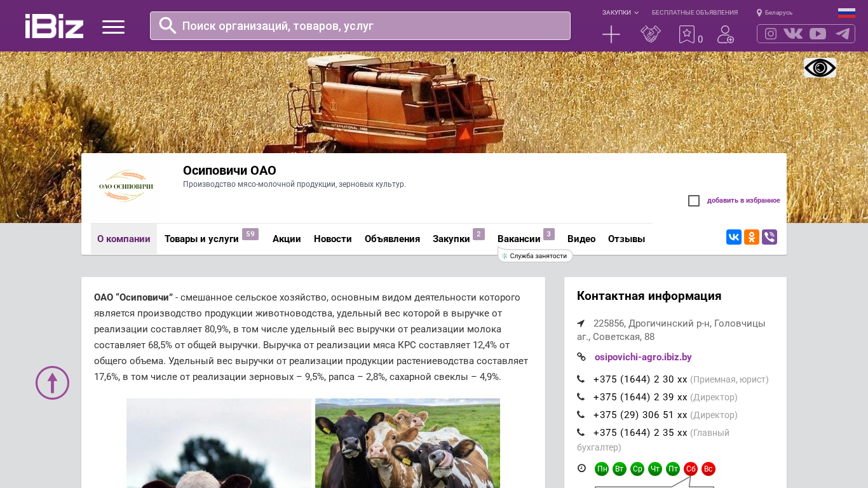
Task: Click the Пн working day indicator
Action: click(602, 469)
